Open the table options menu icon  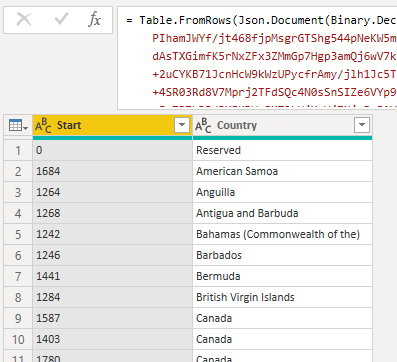(x=18, y=125)
